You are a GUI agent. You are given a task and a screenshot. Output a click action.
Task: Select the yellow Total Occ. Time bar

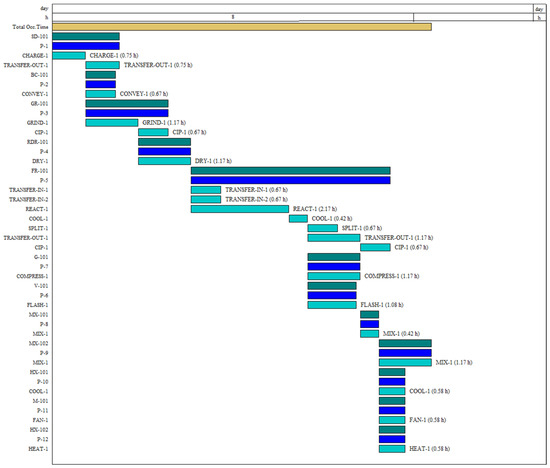click(x=242, y=27)
